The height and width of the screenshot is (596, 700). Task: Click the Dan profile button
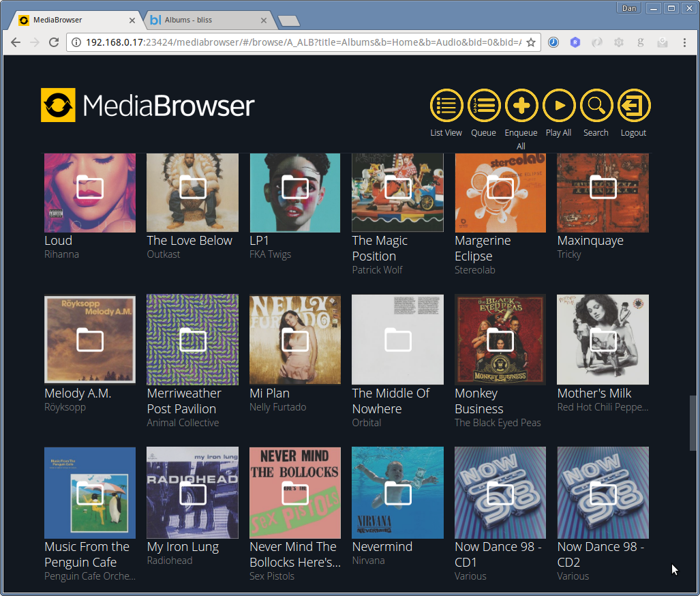coord(629,8)
